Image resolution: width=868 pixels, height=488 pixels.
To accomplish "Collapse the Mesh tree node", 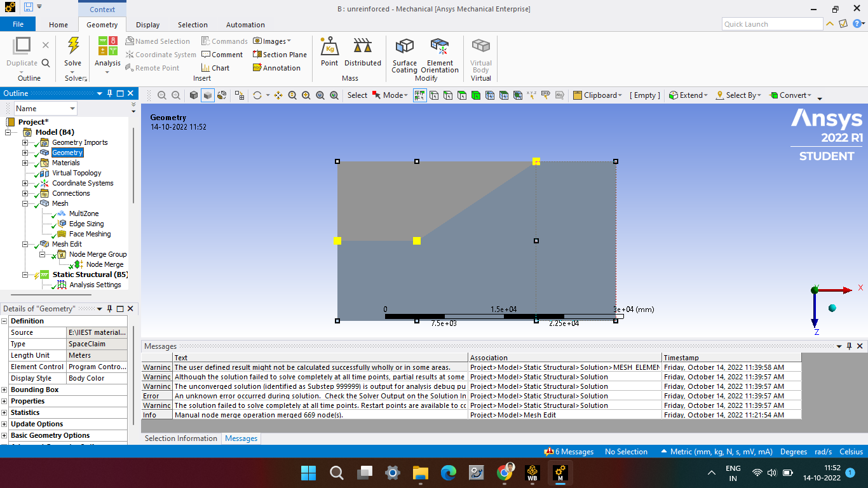I will coord(25,203).
